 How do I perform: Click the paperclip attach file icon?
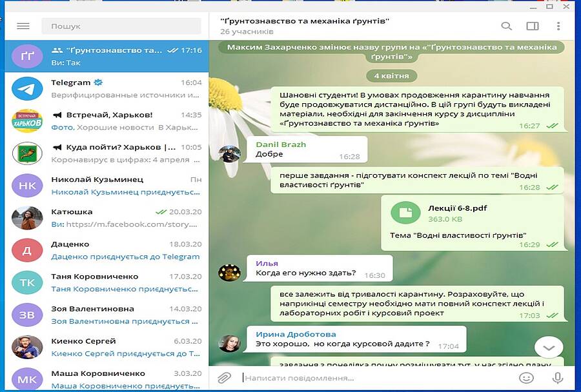click(224, 378)
